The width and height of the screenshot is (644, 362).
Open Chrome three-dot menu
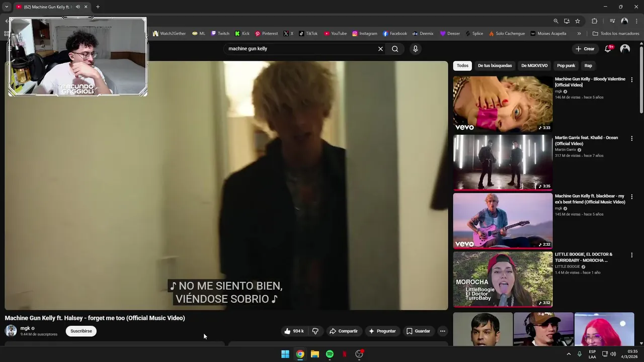(636, 21)
